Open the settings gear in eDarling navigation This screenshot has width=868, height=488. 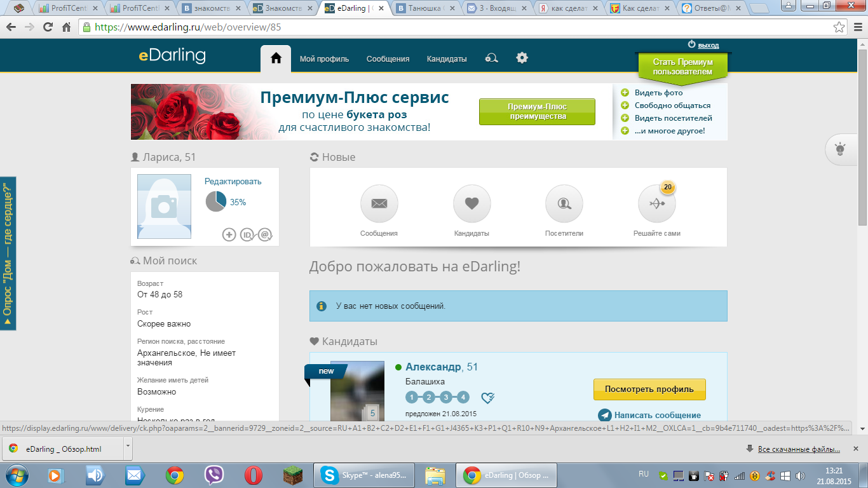tap(522, 58)
